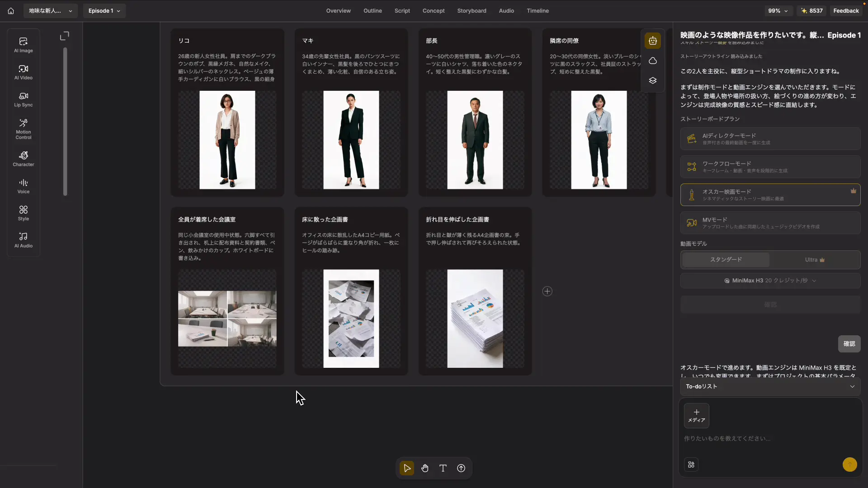
Task: Open the AI Video tool
Action: (24, 72)
